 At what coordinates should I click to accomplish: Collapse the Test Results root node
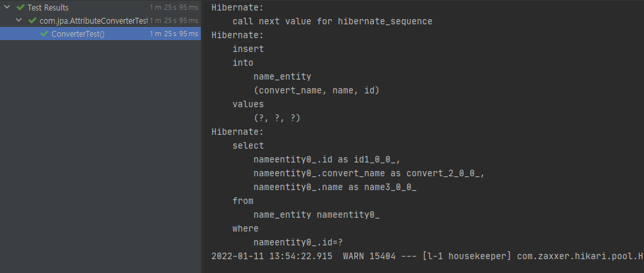tap(7, 7)
